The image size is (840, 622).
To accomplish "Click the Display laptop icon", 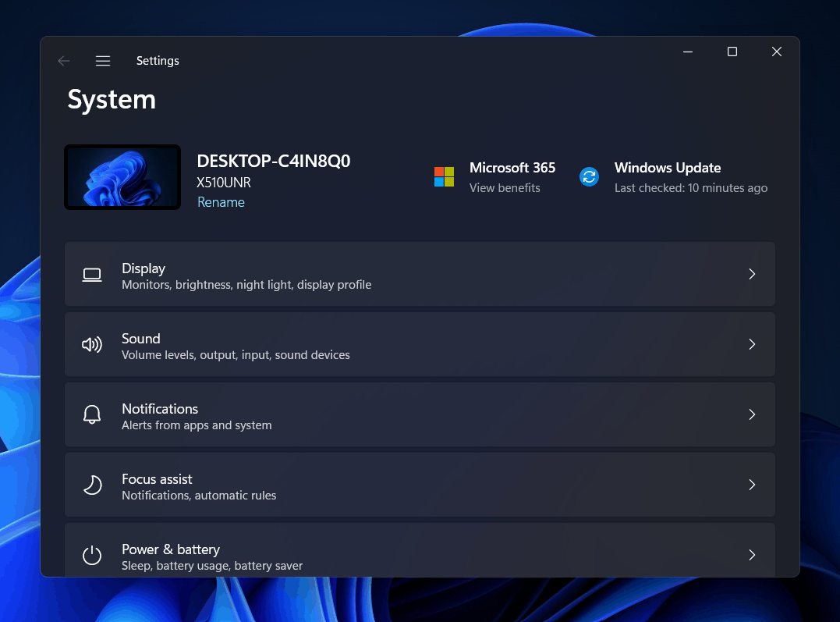I will coord(92,275).
